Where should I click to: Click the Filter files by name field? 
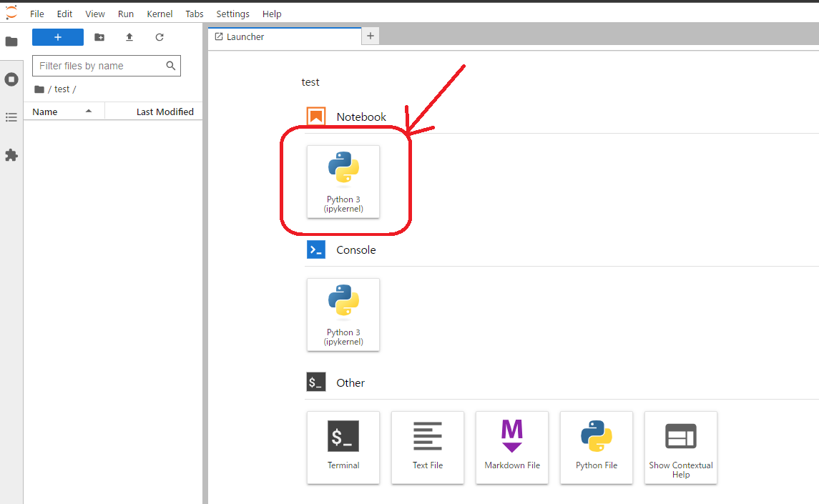[99, 66]
